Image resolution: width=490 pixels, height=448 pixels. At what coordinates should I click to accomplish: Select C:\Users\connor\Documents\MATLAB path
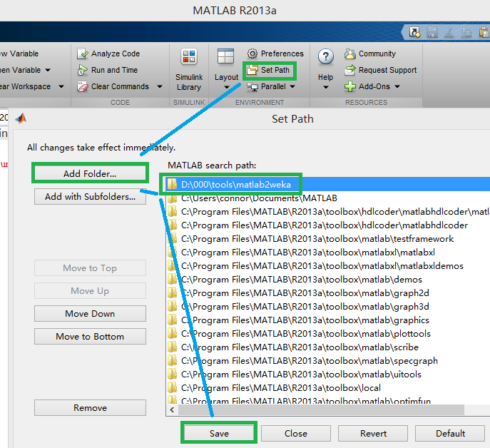pos(328,198)
